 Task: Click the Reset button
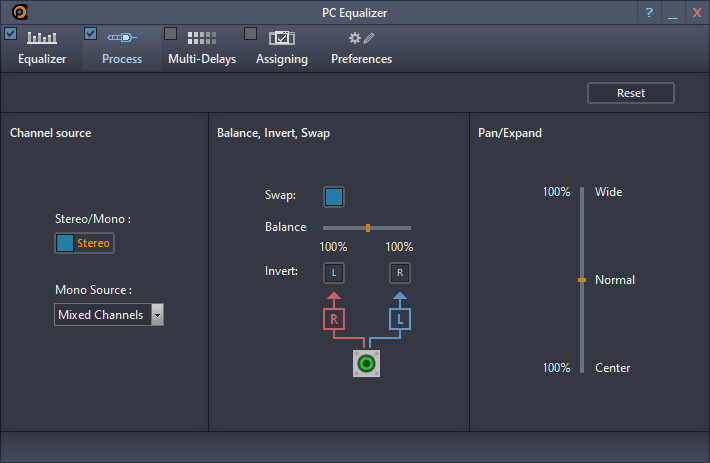click(631, 93)
